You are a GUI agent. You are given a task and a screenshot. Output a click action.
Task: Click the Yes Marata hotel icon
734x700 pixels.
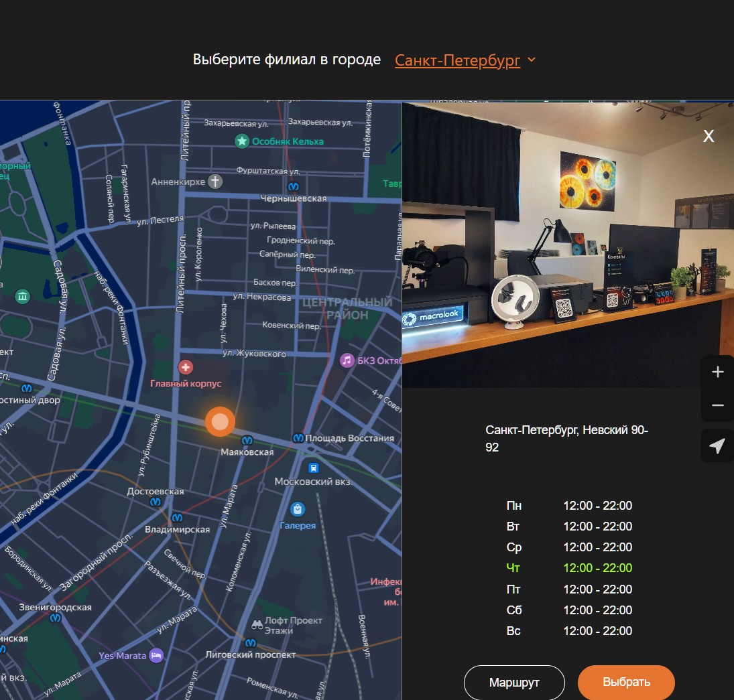(x=157, y=655)
